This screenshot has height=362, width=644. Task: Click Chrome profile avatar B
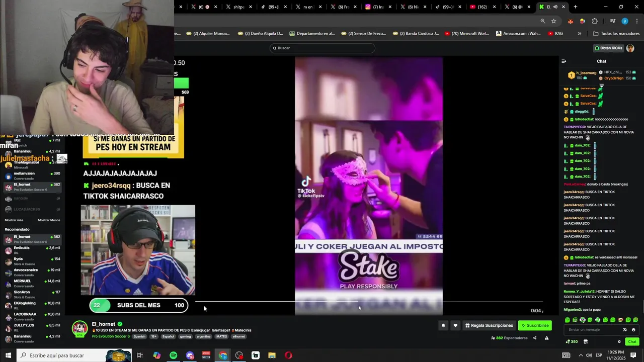pyautogui.click(x=625, y=21)
